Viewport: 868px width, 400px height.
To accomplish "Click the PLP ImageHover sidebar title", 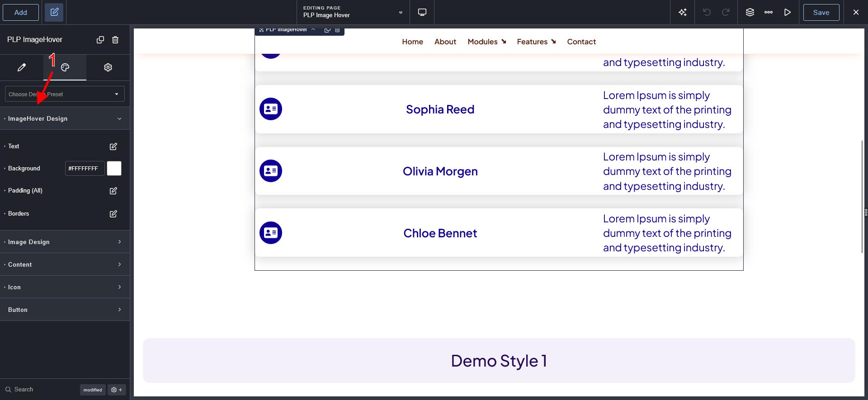I will pyautogui.click(x=35, y=40).
